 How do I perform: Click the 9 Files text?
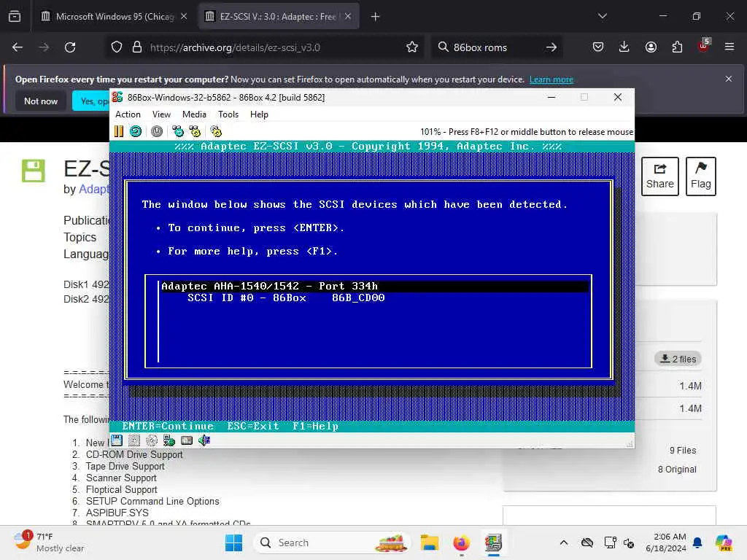click(x=683, y=451)
